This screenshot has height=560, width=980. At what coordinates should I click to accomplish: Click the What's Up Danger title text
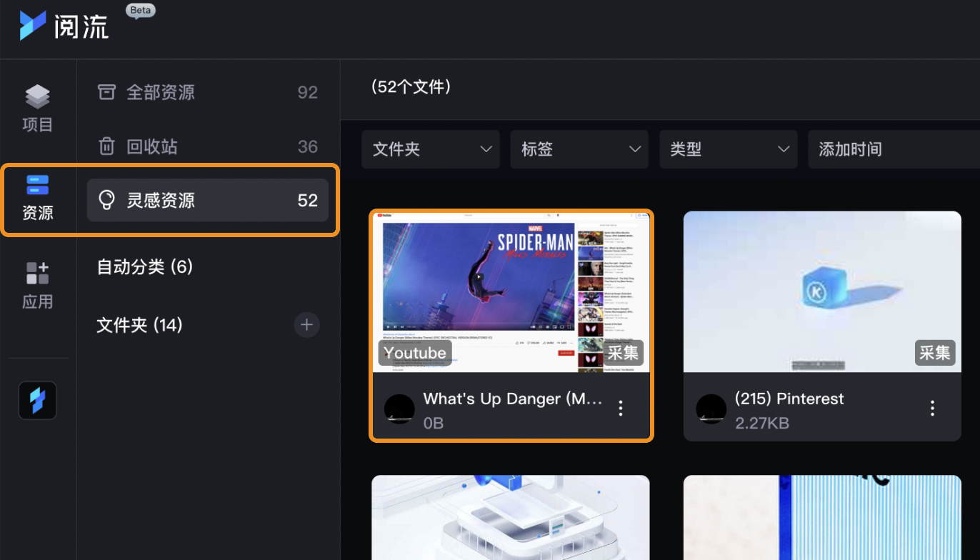click(512, 399)
